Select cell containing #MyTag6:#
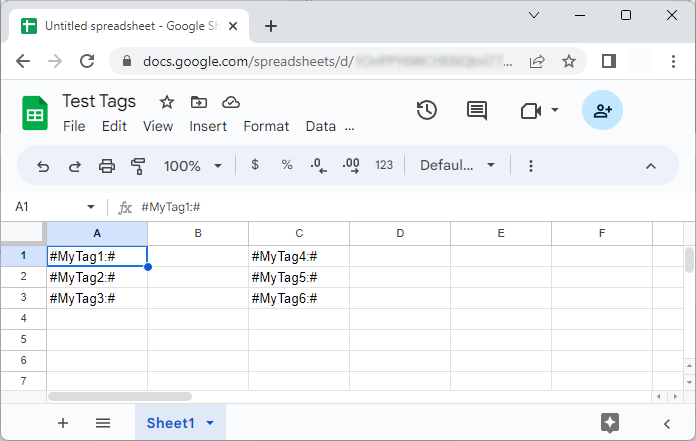 click(299, 298)
